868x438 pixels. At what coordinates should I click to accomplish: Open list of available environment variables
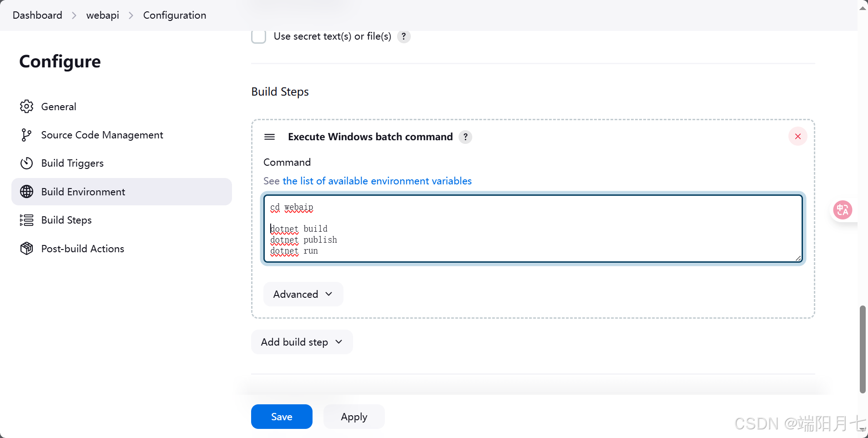pyautogui.click(x=377, y=181)
